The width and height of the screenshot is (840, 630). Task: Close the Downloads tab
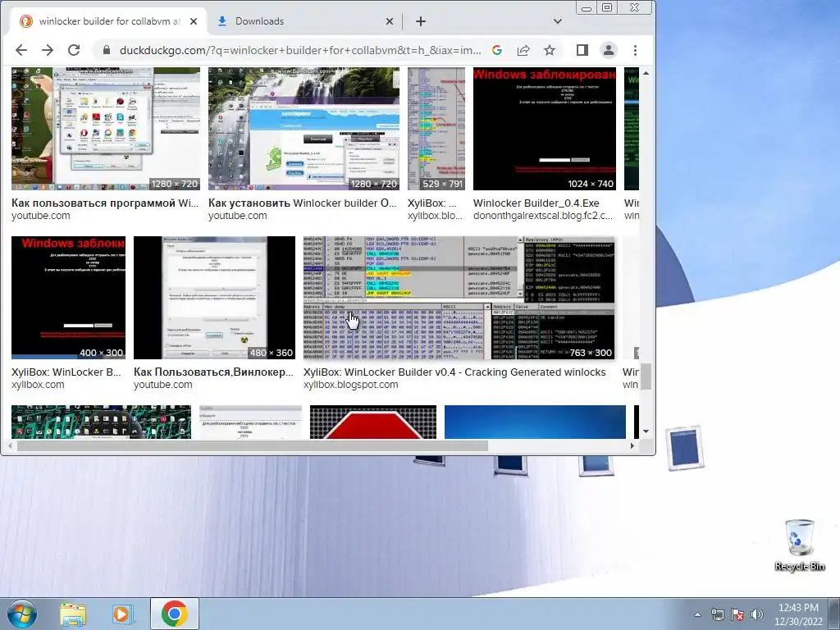coord(390,21)
